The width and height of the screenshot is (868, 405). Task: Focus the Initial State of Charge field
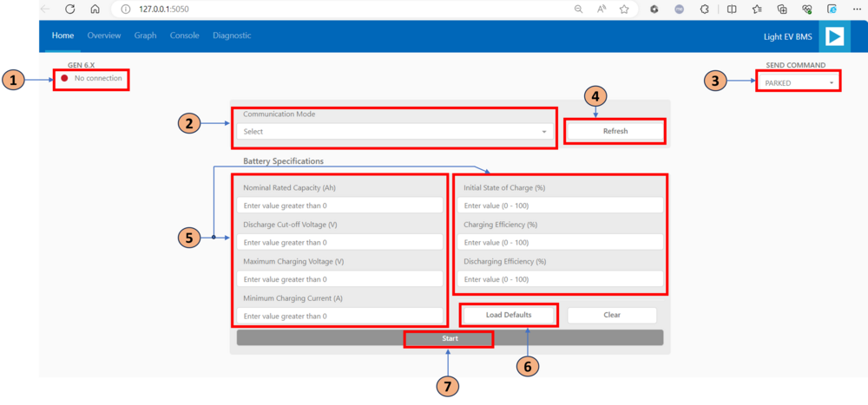coord(560,206)
